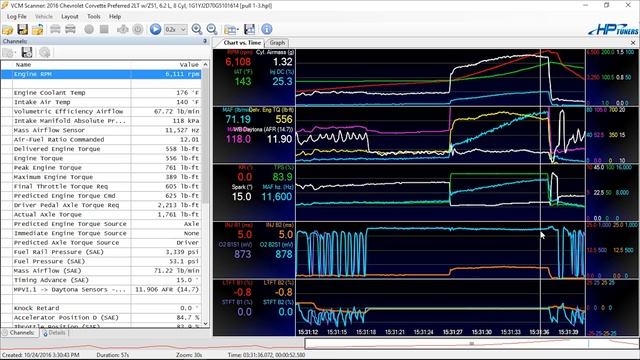Select the Maximum Engine Torque row
This screenshot has width=640, height=360.
tap(101, 178)
